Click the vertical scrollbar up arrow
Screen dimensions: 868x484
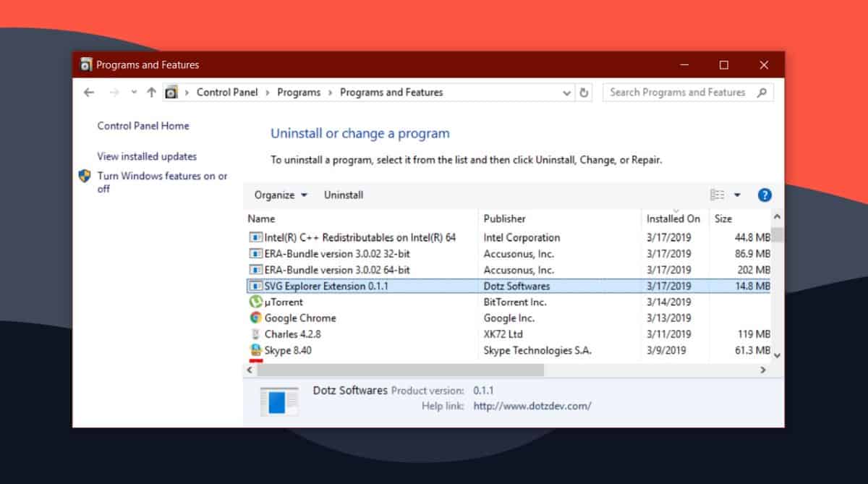(778, 217)
